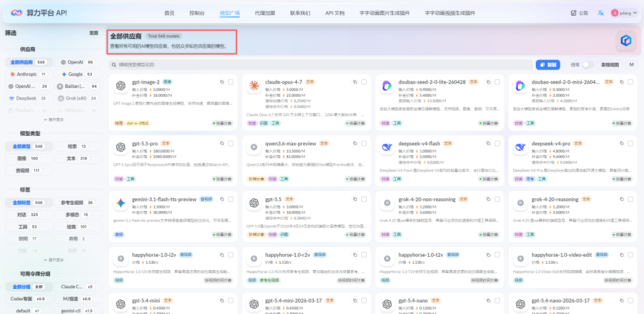The width and height of the screenshot is (644, 314).
Task: Filter by Anthropic supplier
Action: 29,74
